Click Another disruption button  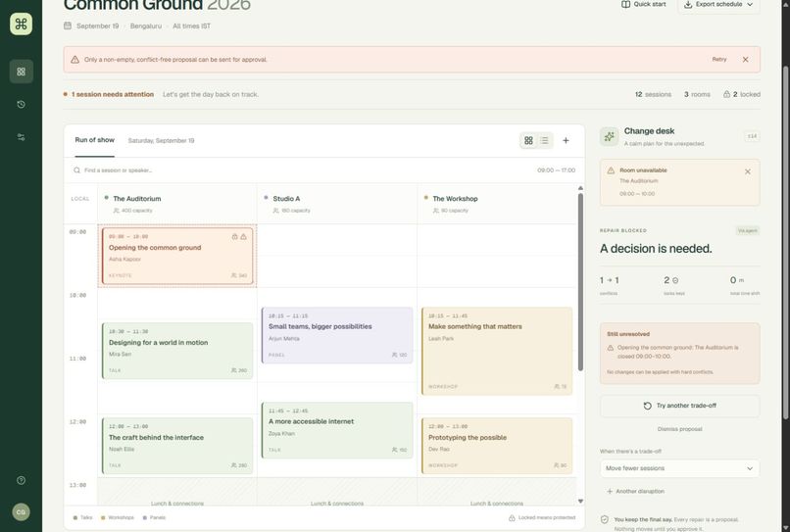(635, 491)
